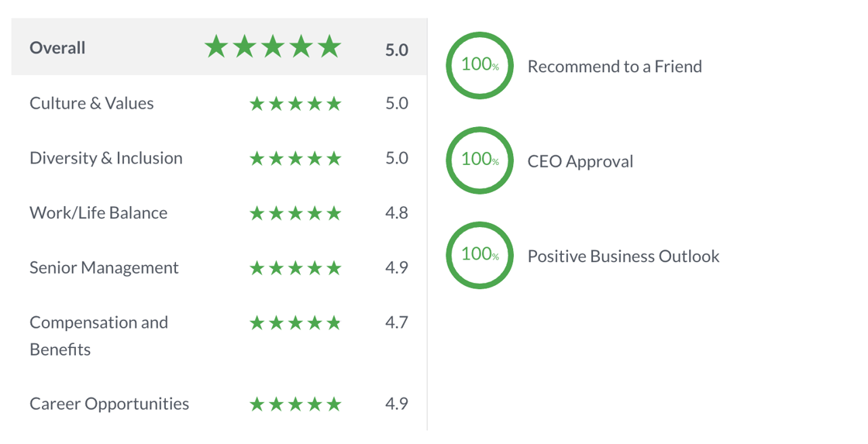Image resolution: width=868 pixels, height=444 pixels.
Task: Select the Culture & Values label
Action: (x=91, y=103)
